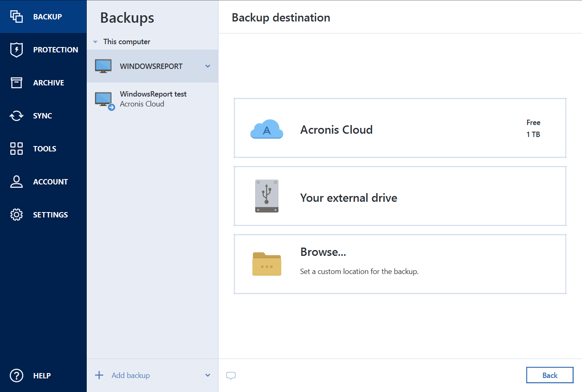Image resolution: width=582 pixels, height=392 pixels.
Task: Open the Settings gear icon
Action: coord(17,215)
